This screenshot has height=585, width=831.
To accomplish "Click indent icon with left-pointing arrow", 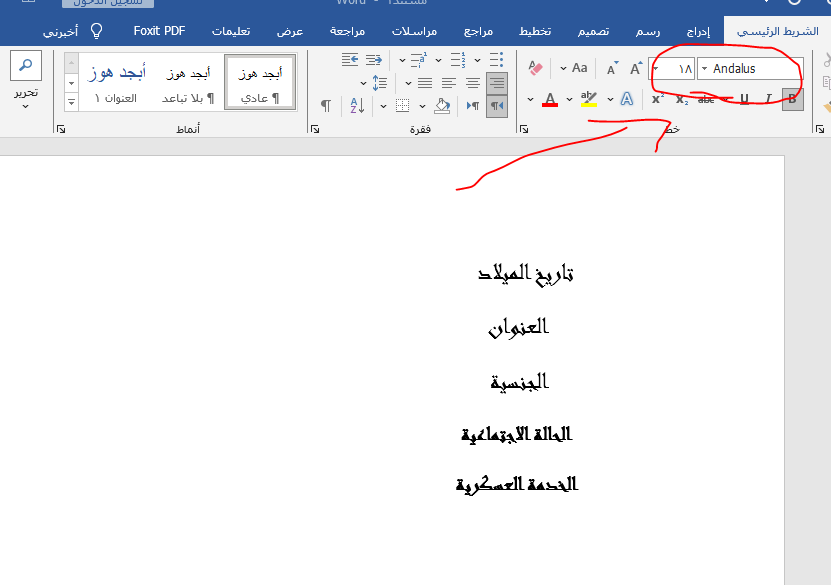I will (350, 59).
